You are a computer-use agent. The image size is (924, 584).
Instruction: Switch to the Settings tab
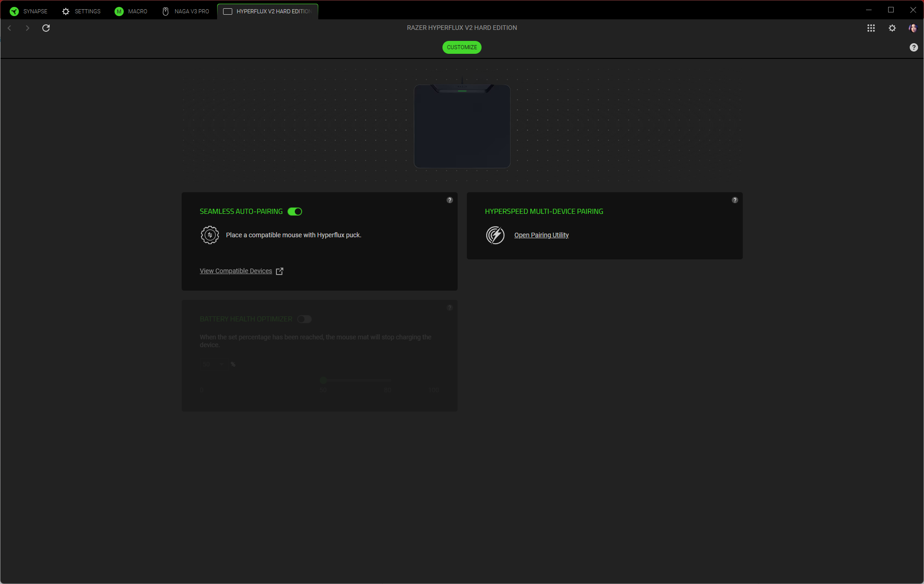click(81, 11)
